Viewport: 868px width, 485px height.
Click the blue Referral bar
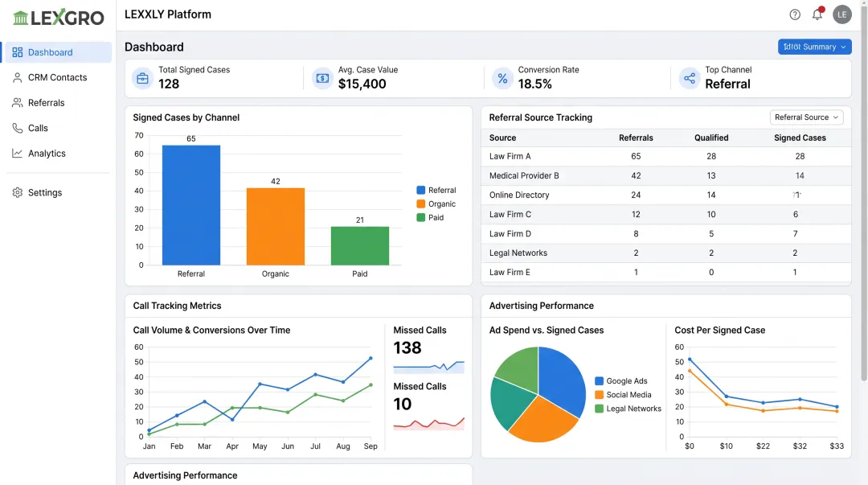[x=191, y=205]
